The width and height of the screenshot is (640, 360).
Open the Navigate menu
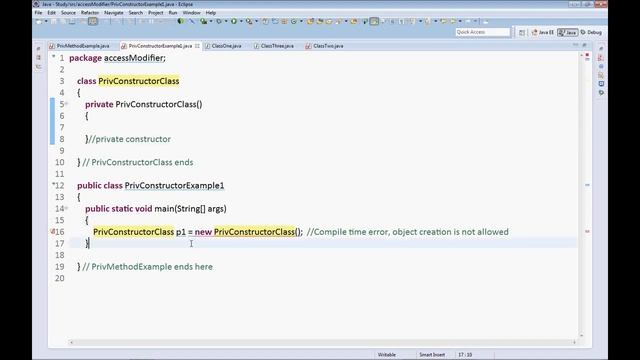point(113,13)
